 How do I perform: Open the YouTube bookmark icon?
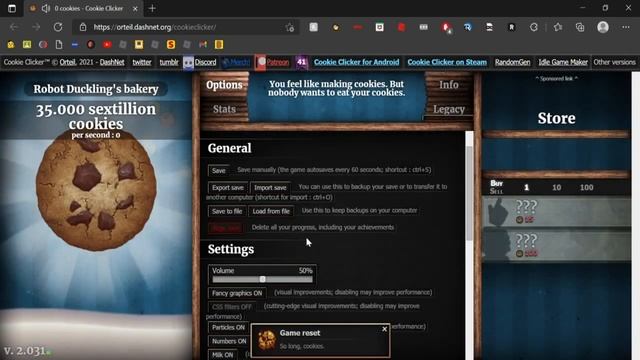(107, 44)
